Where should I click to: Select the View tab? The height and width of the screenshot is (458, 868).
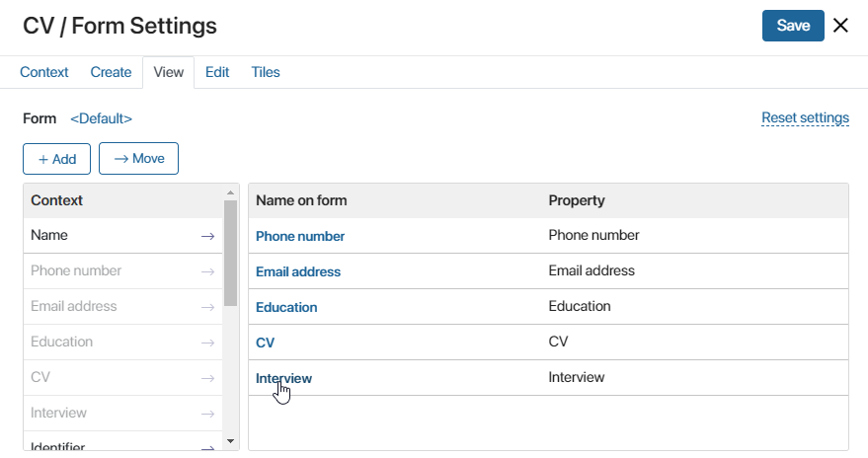[x=168, y=72]
